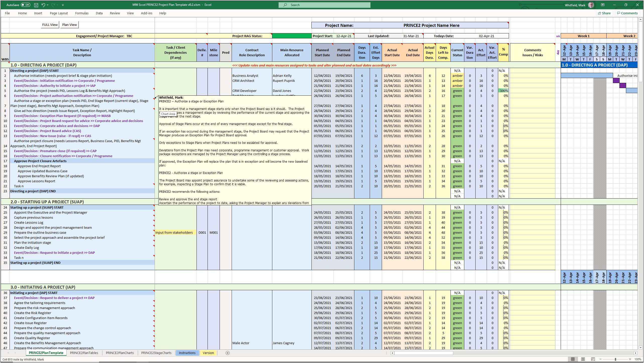Click the Chart Area tooltip label
The height and width of the screenshot is (363, 644).
pyautogui.click(x=168, y=114)
